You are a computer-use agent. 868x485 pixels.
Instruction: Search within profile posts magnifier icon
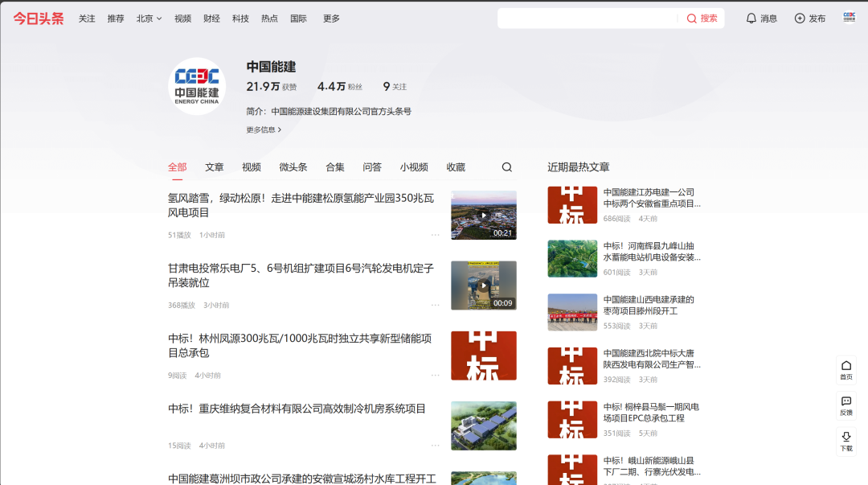coord(506,166)
